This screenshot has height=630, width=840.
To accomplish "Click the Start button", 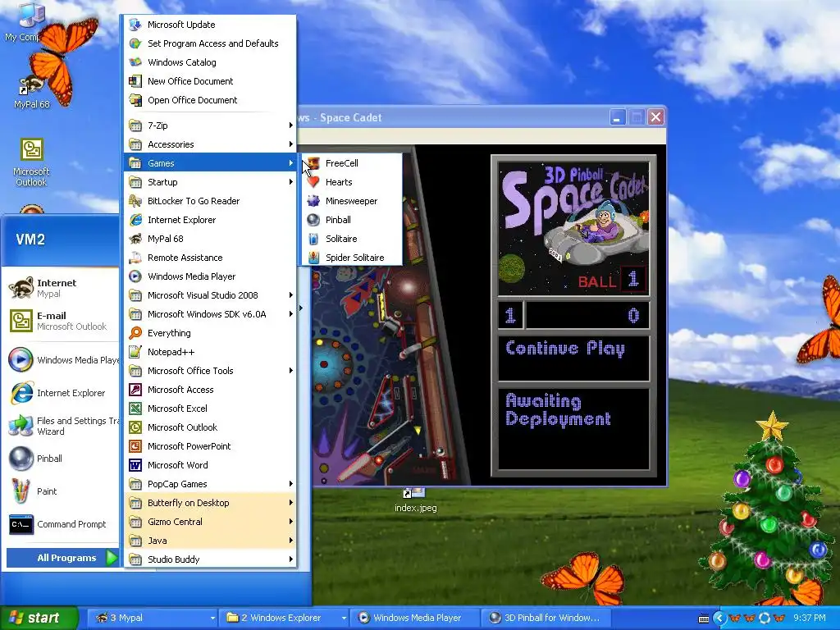I will coord(39,618).
